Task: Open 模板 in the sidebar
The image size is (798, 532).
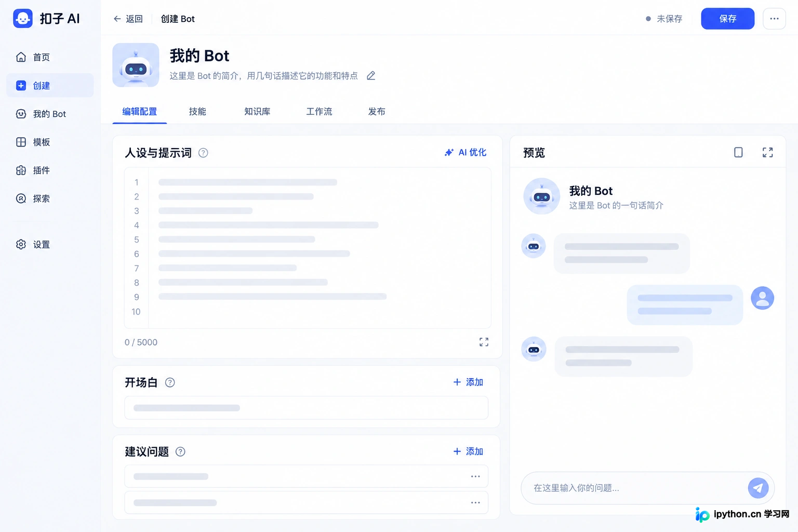Action: pyautogui.click(x=50, y=142)
